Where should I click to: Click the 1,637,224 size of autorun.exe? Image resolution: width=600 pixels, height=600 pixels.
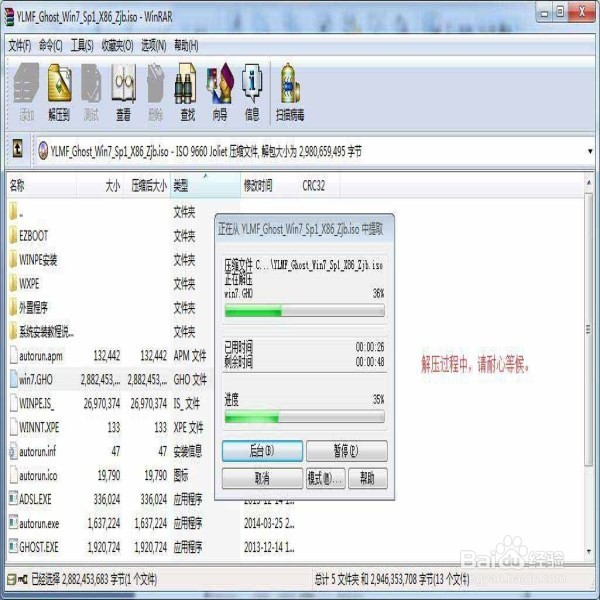103,523
